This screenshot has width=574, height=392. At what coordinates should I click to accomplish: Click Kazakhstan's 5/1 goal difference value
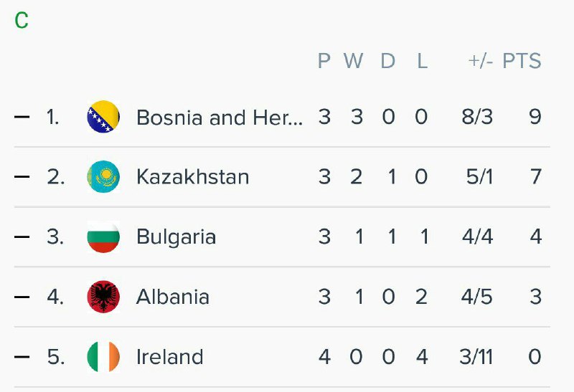pos(479,177)
